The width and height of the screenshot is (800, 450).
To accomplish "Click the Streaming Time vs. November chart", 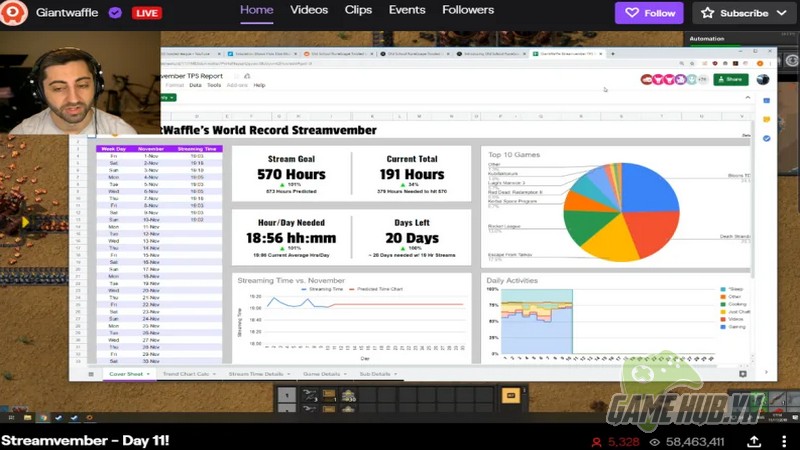I will tap(352, 318).
